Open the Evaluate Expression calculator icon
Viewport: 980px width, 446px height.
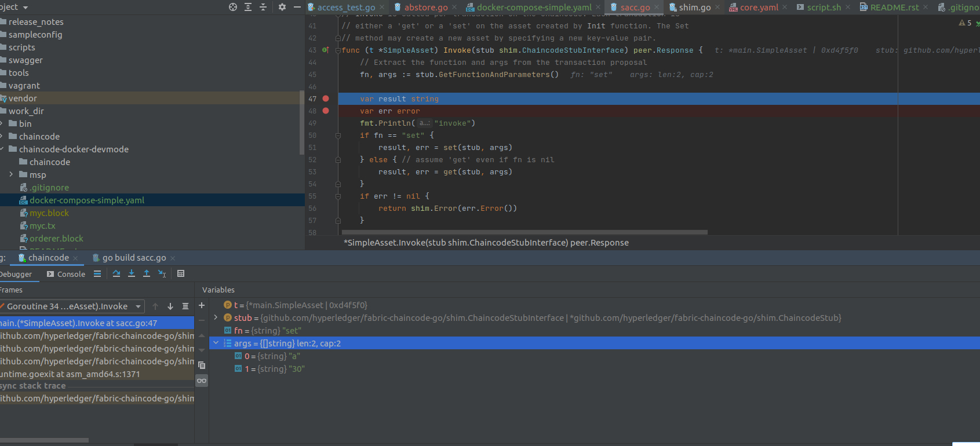tap(181, 273)
